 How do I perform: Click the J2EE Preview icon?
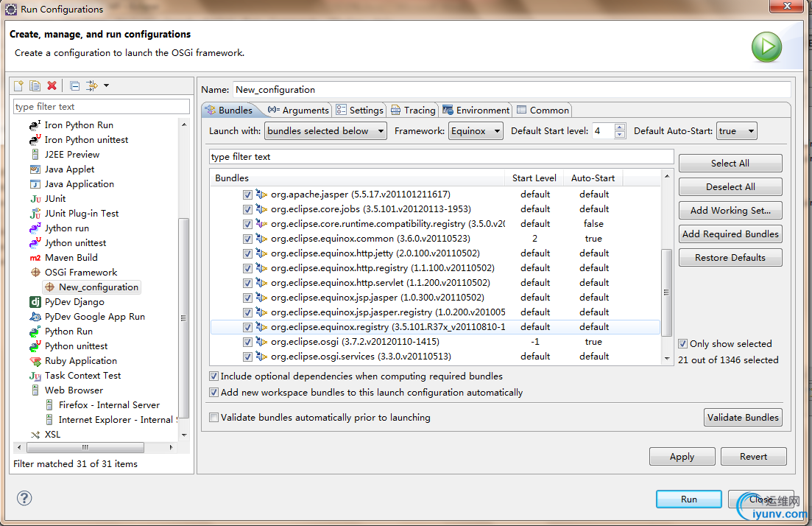35,155
